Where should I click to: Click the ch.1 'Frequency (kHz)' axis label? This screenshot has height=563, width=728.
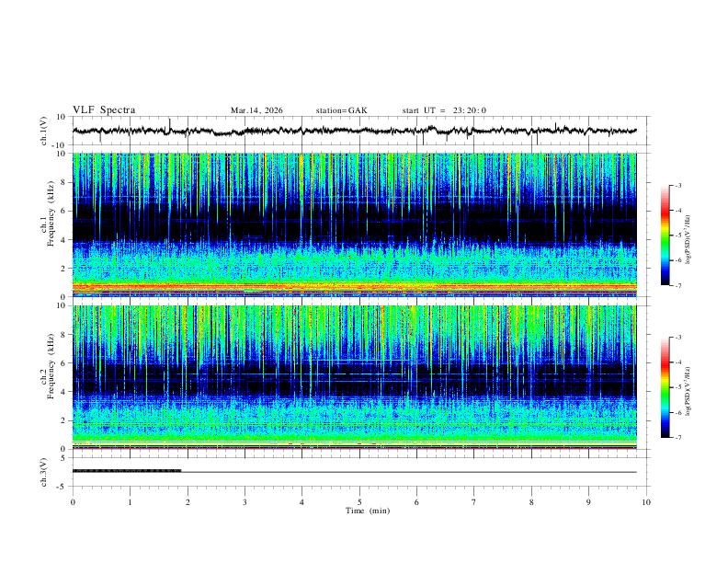tap(51, 214)
